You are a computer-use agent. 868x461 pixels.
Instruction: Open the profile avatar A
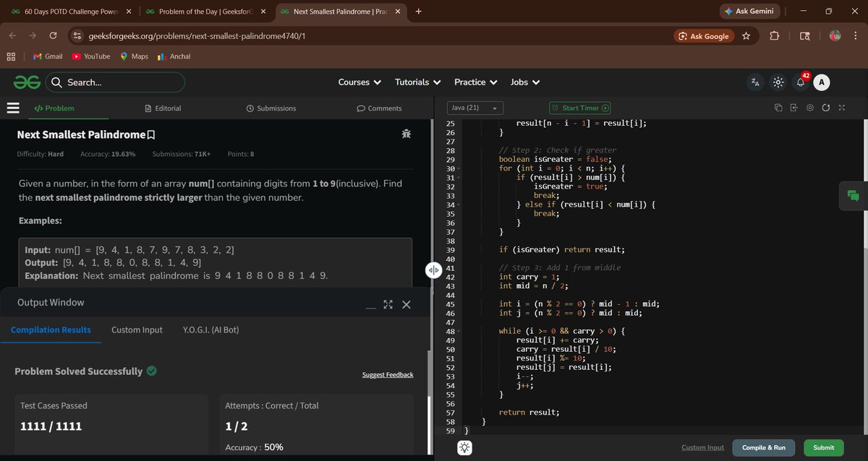click(x=821, y=82)
